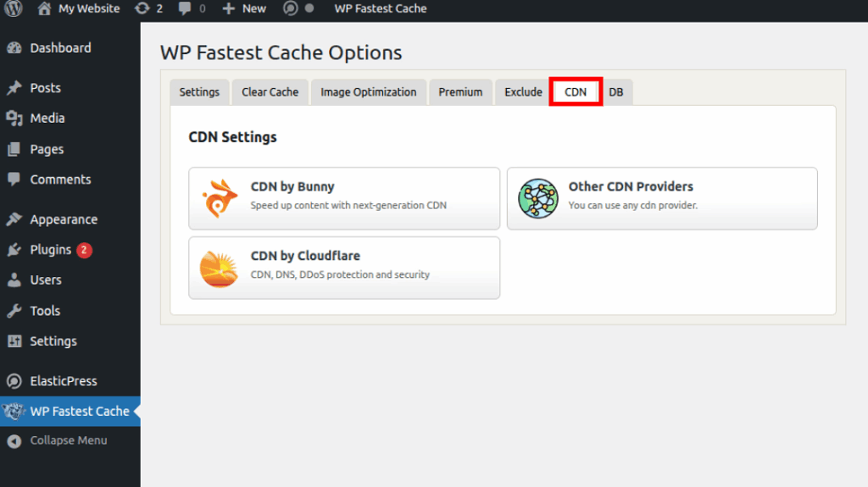
Task: Click the Plugins plug icon
Action: point(14,250)
